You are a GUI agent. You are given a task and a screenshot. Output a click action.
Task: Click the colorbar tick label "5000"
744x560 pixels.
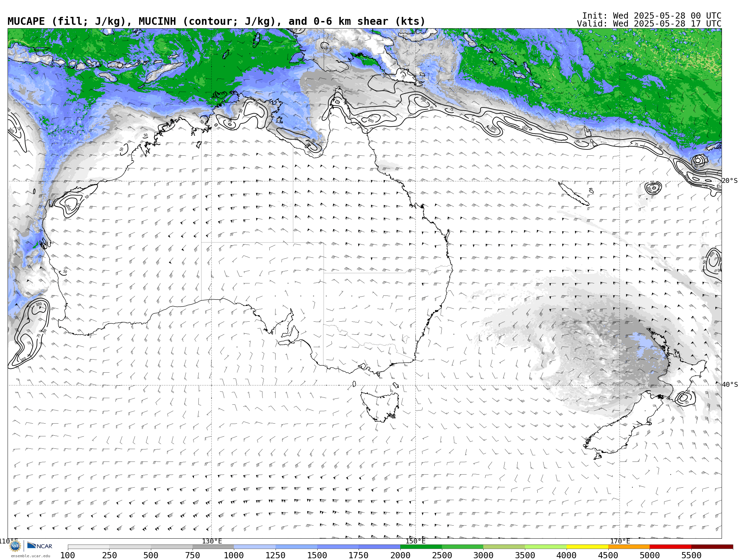click(650, 556)
